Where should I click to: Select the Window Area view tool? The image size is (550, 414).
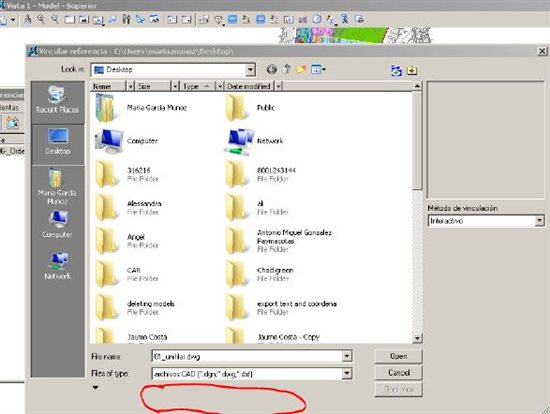click(69, 19)
